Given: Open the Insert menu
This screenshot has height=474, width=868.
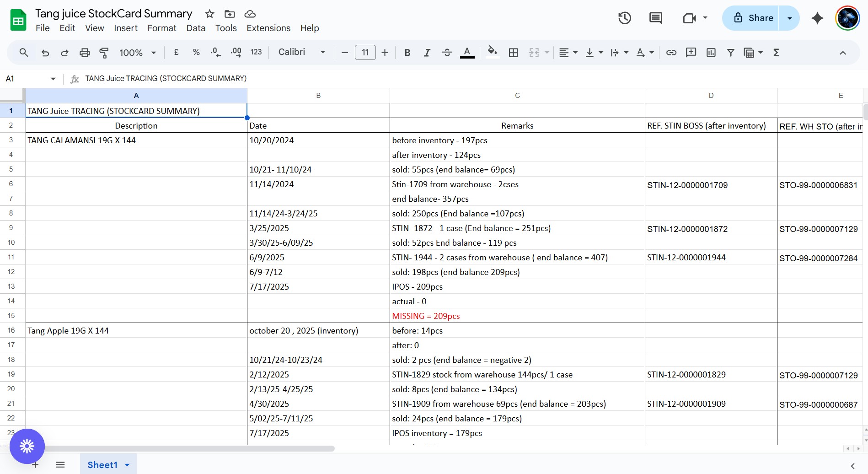Looking at the screenshot, I should coord(126,28).
